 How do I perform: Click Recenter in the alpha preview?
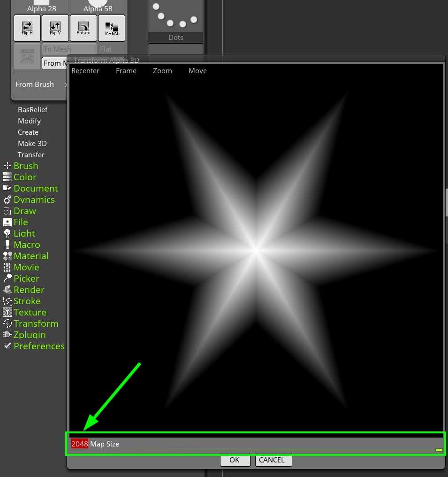(85, 70)
